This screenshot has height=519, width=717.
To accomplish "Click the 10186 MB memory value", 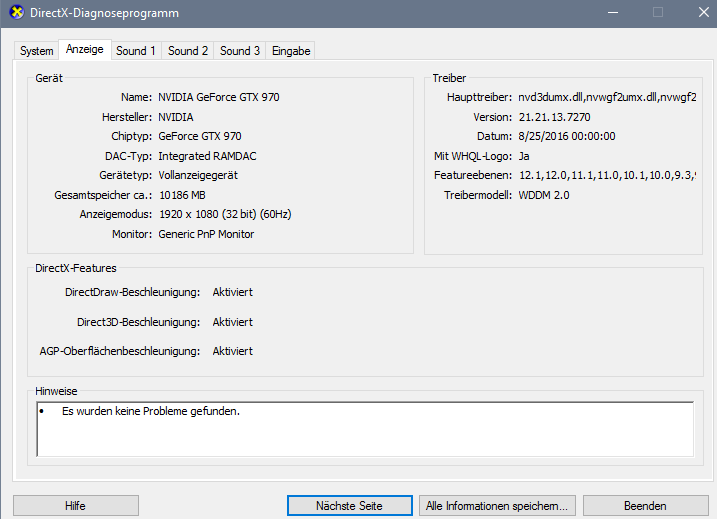I will pos(182,195).
